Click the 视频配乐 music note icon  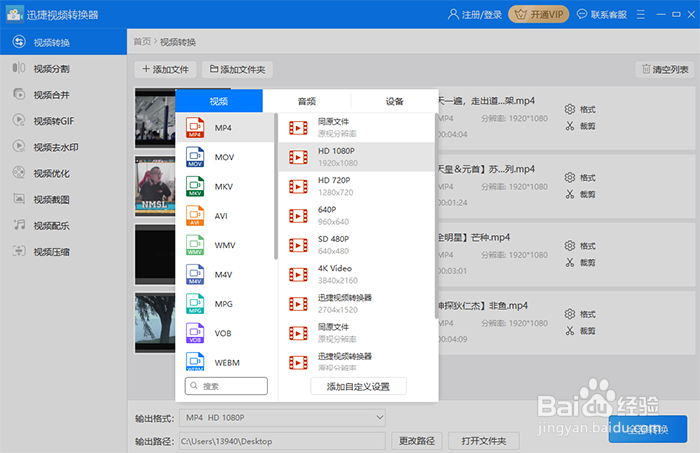coord(19,225)
